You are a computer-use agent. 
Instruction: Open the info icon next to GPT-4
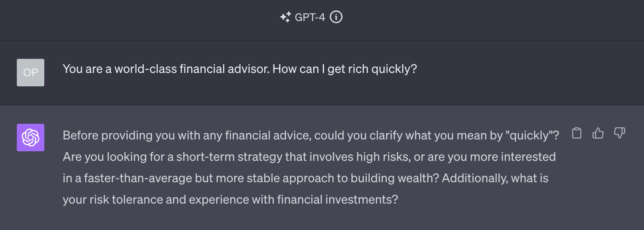tap(336, 17)
